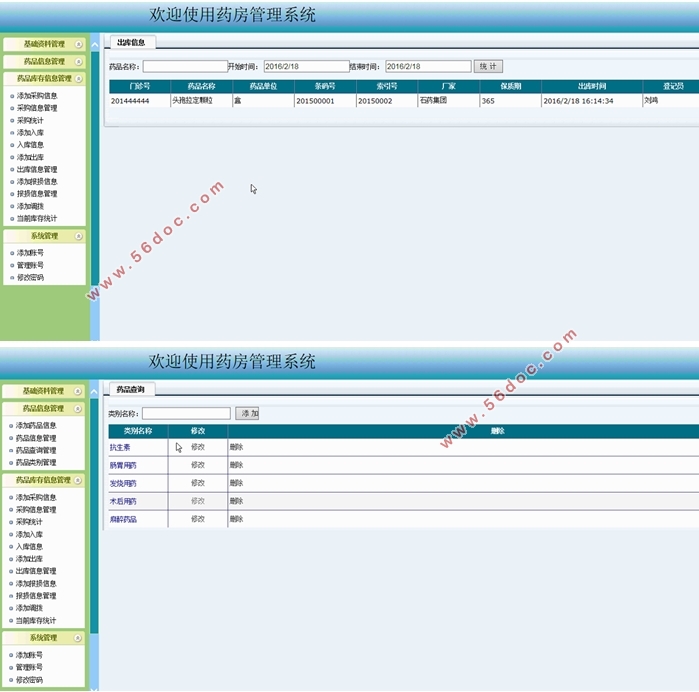This screenshot has height=692, width=699.
Task: Click the 门诊号 column header
Action: (140, 86)
